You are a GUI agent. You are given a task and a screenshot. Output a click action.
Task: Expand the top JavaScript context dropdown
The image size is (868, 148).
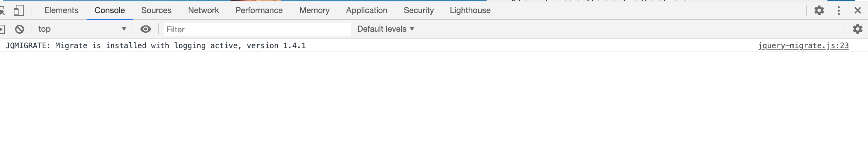pyautogui.click(x=82, y=29)
